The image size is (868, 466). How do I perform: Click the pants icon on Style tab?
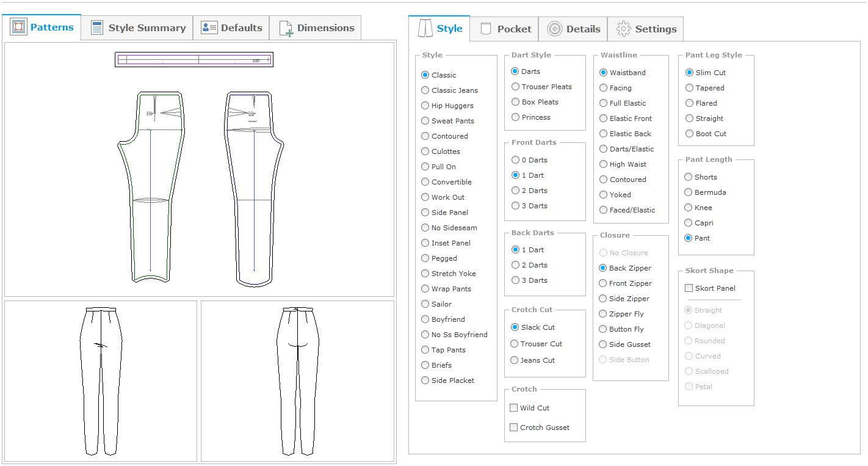click(425, 29)
